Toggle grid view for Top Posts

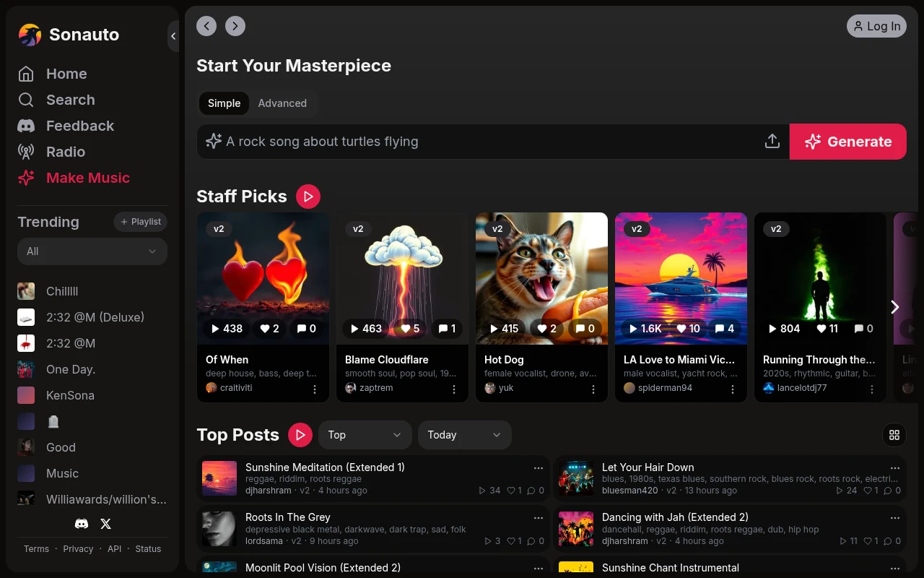pos(894,434)
